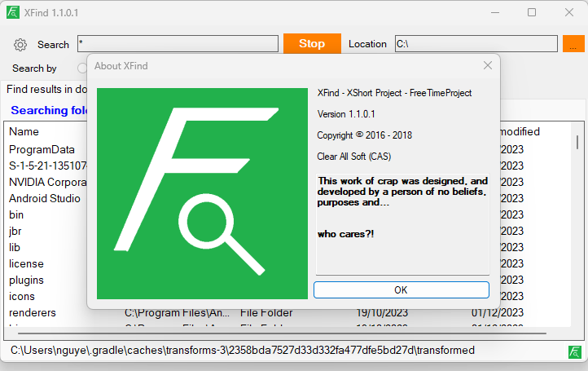Viewport: 588px width, 371px height.
Task: Select the ProgramData row
Action: [42, 149]
